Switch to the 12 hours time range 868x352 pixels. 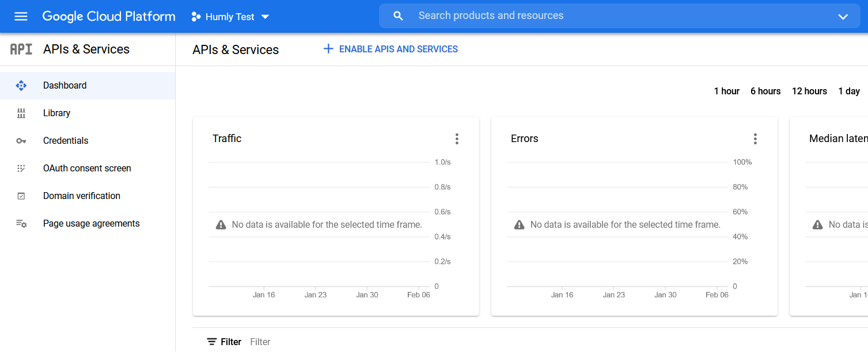tap(809, 91)
